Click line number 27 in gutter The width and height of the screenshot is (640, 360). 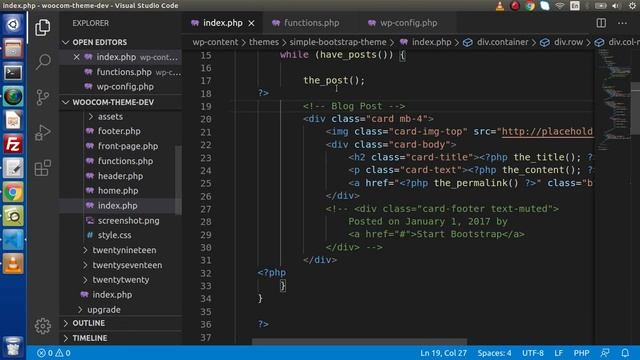[206, 209]
